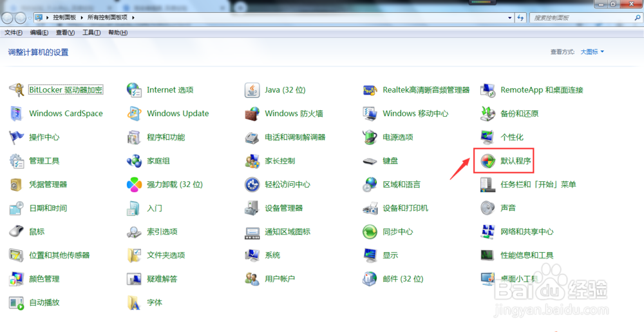Open the 通知区域图标 link
Screen dimensions: 644x332
(x=287, y=231)
